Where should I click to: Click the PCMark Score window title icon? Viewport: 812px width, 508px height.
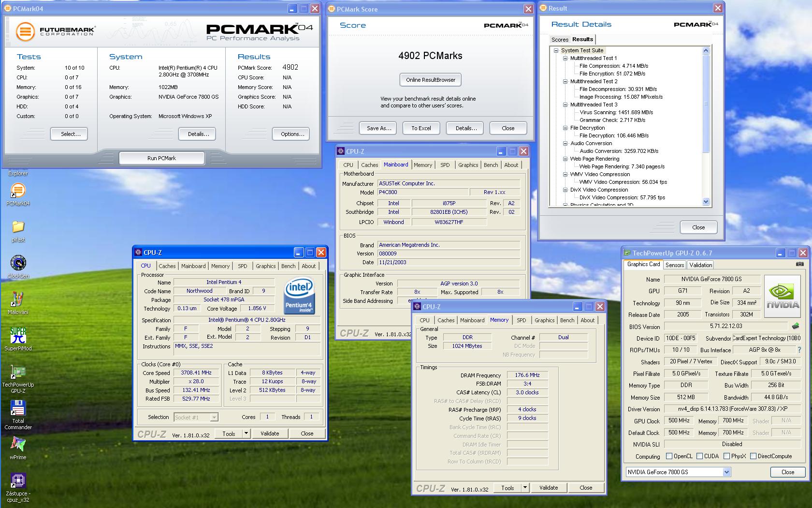pyautogui.click(x=332, y=9)
